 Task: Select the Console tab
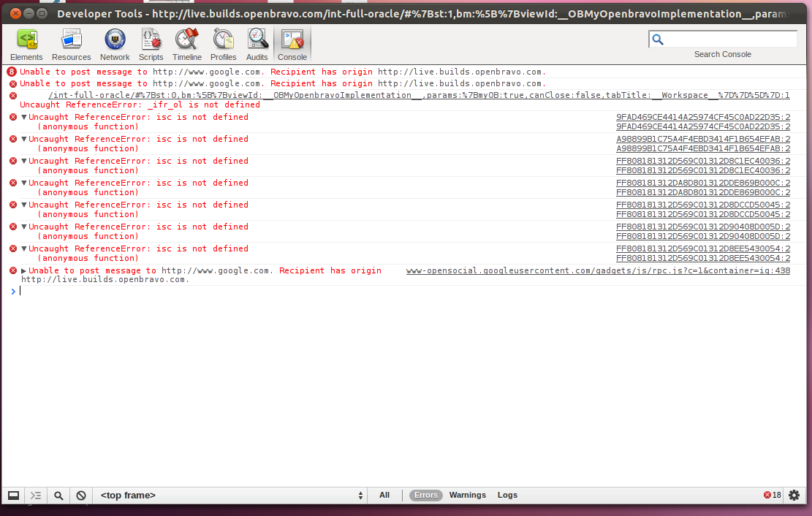[292, 45]
